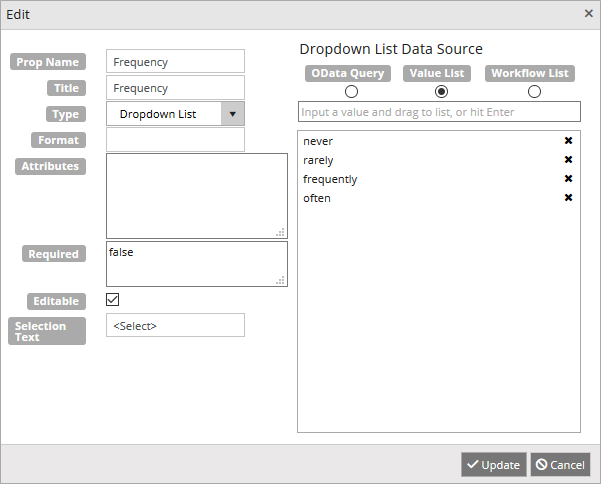The image size is (601, 484).
Task: Select the Workflow List radio button
Action: 534,91
